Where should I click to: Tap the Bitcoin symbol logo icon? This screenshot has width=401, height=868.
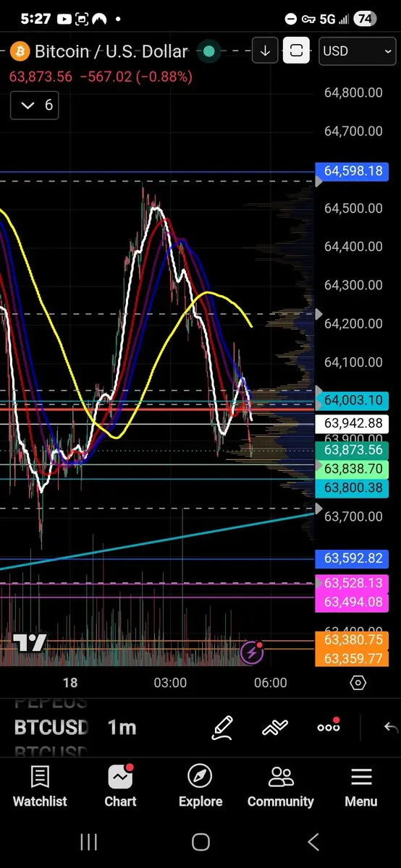tap(19, 51)
